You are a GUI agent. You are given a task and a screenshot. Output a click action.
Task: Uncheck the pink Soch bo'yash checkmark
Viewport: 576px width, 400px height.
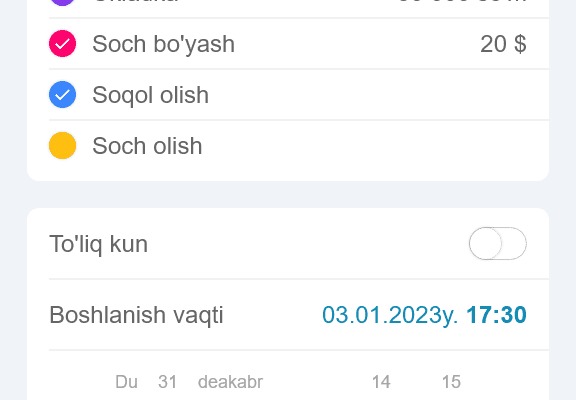coord(62,44)
